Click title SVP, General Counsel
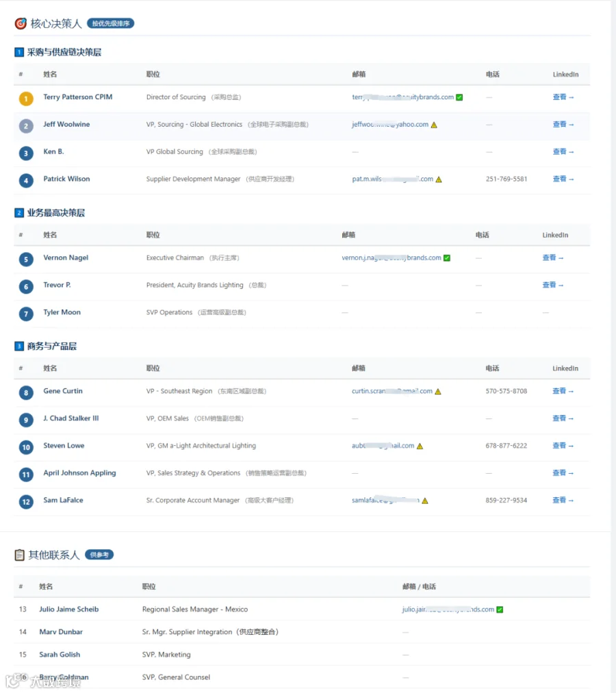This screenshot has width=616, height=693. pyautogui.click(x=176, y=677)
